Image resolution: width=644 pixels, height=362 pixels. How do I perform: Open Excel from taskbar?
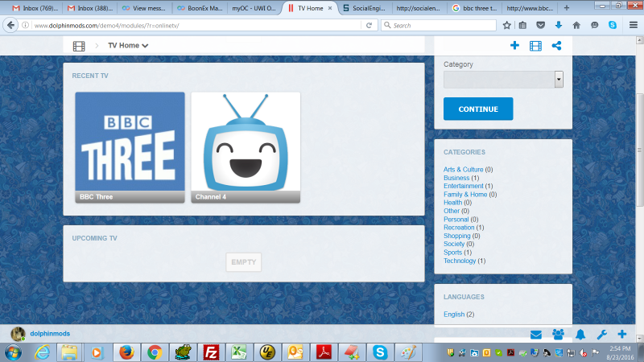tap(239, 352)
